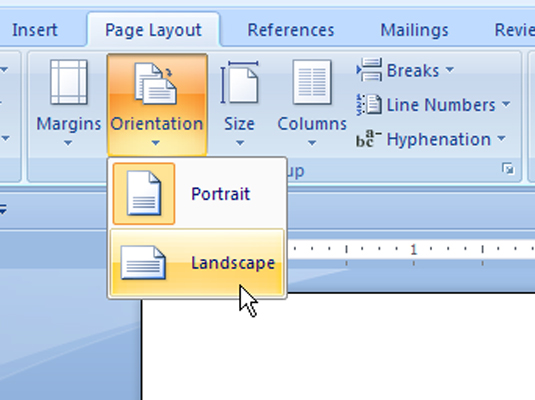The width and height of the screenshot is (535, 400).
Task: Click the Margins label text
Action: point(69,124)
